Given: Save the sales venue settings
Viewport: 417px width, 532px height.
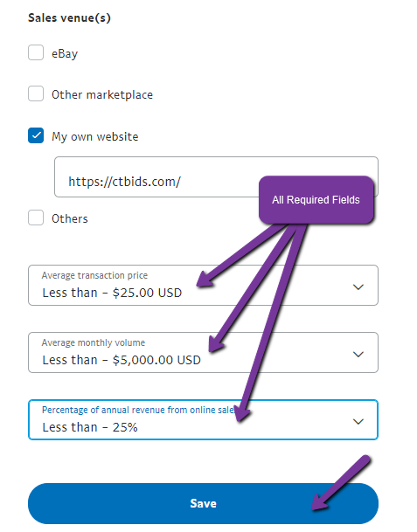Looking at the screenshot, I should pyautogui.click(x=203, y=503).
